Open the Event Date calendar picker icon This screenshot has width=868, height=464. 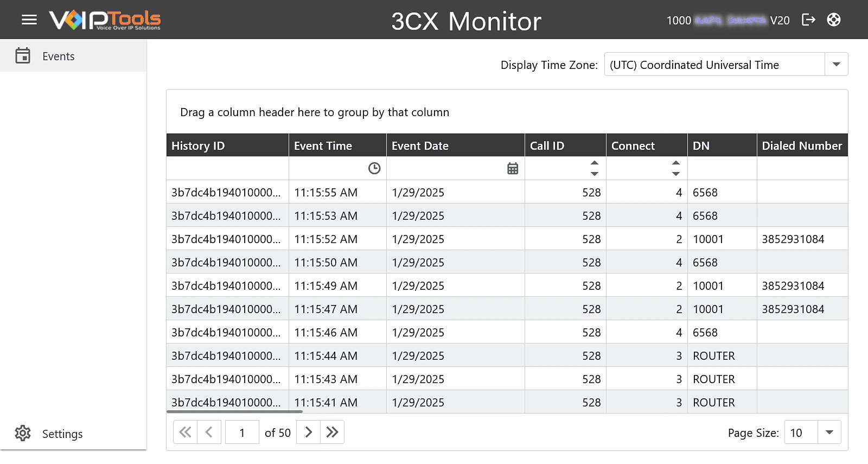tap(513, 168)
